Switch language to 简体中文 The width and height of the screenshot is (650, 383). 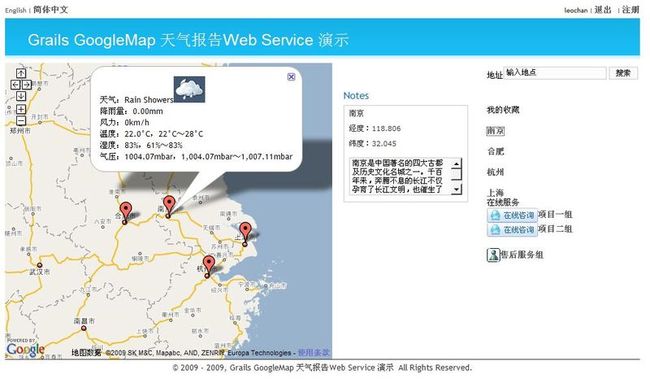50,10
